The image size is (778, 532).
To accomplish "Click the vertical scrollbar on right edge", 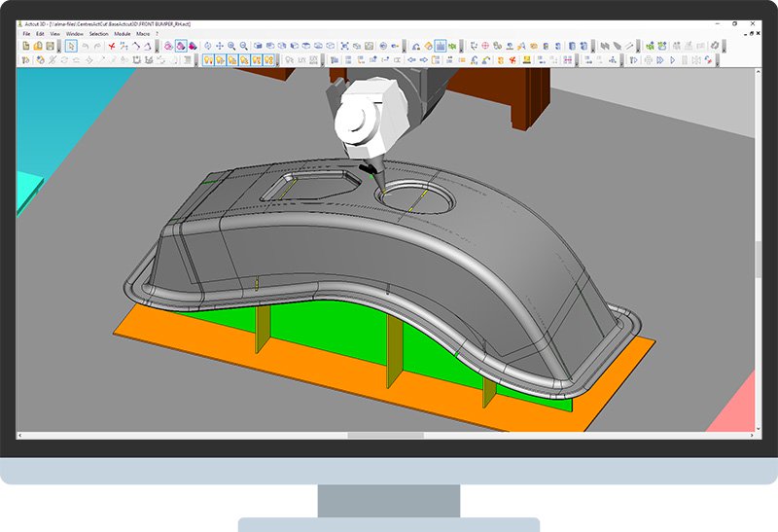I will coord(758,258).
